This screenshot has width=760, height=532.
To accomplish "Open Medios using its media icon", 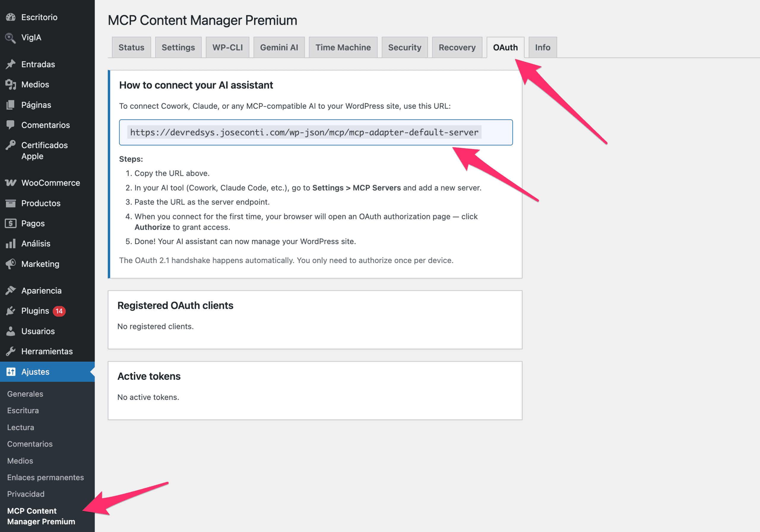I will 11,84.
